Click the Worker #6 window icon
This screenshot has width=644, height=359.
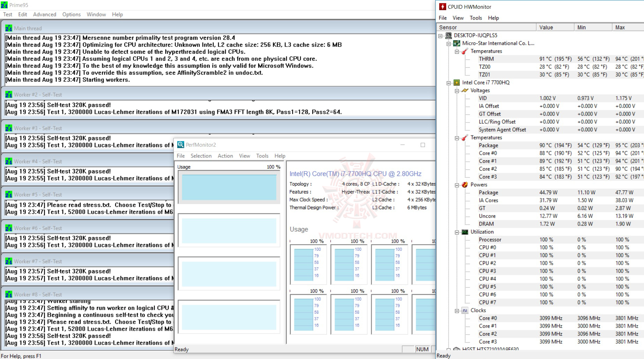click(9, 228)
